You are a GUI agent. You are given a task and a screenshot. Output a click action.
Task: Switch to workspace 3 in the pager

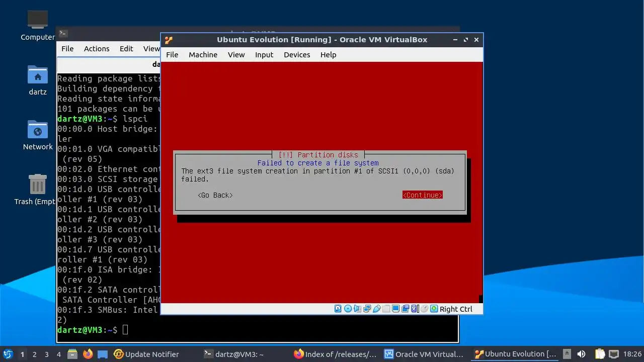click(x=46, y=354)
